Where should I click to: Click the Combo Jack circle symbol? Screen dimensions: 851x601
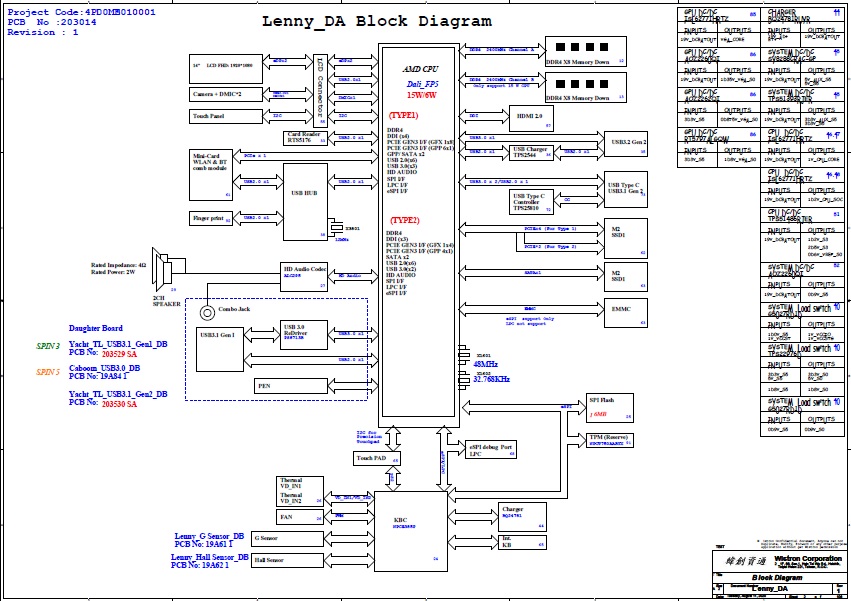point(207,313)
